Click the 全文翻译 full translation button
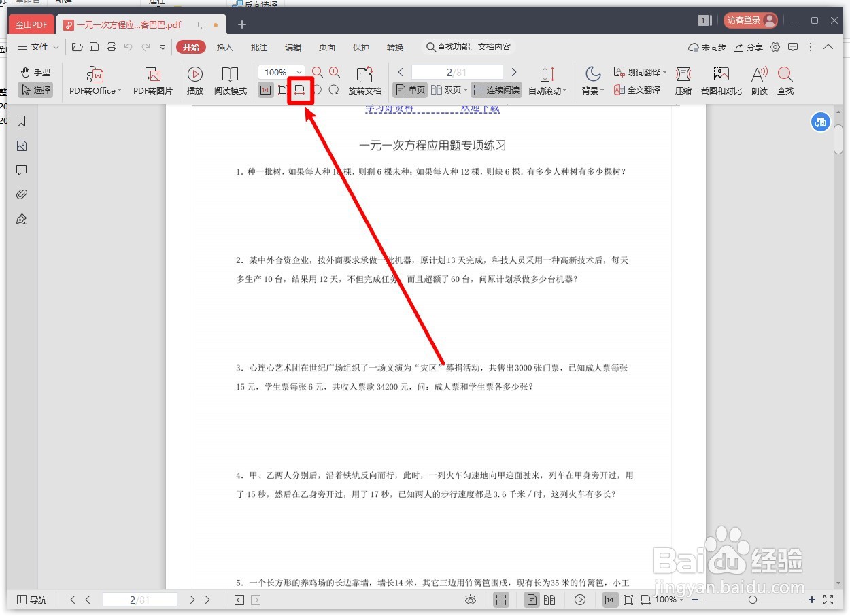The image size is (850, 616). [x=637, y=90]
